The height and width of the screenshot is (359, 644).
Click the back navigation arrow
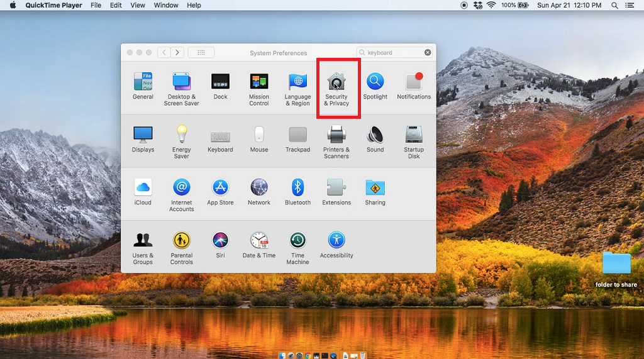click(164, 53)
